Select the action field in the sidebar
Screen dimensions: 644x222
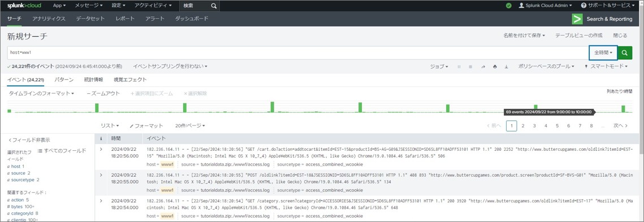pyautogui.click(x=18, y=200)
